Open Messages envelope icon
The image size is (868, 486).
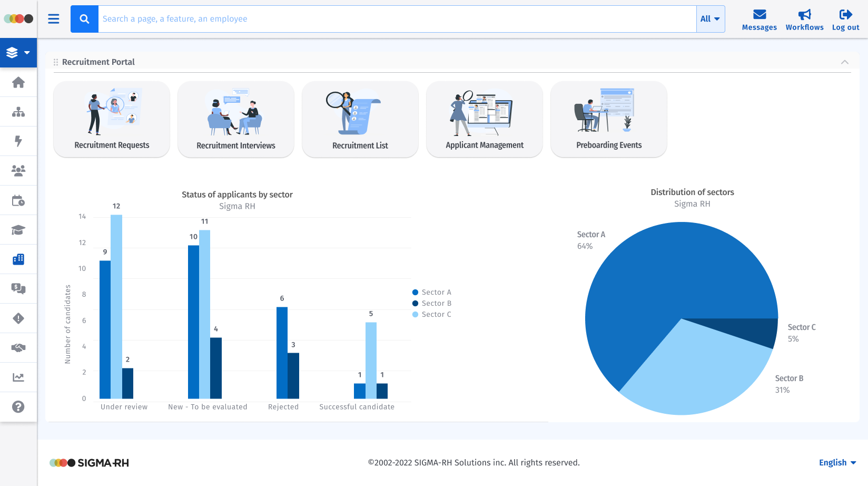pyautogui.click(x=759, y=14)
